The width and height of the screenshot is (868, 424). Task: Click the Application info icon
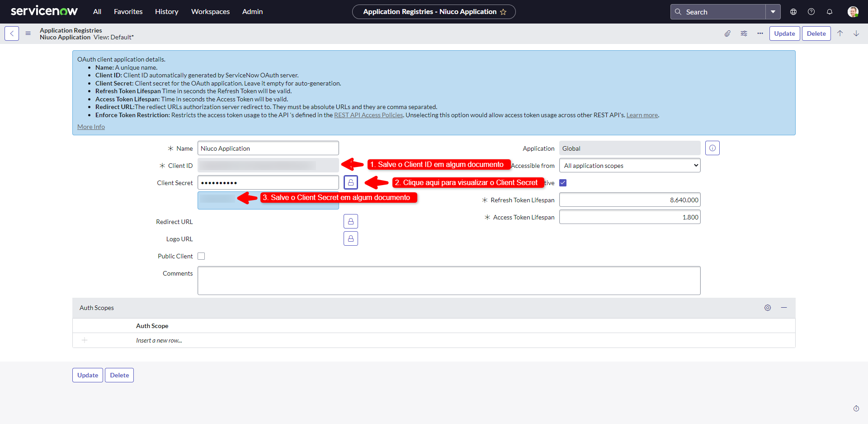click(x=712, y=148)
